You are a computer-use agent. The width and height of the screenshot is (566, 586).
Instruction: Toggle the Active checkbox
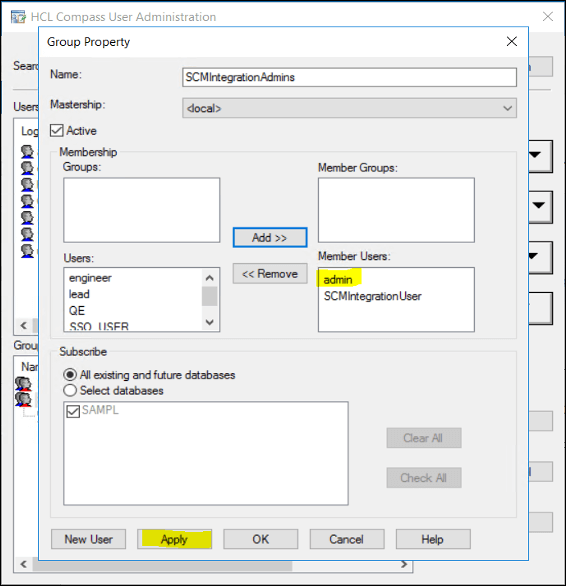coord(56,130)
